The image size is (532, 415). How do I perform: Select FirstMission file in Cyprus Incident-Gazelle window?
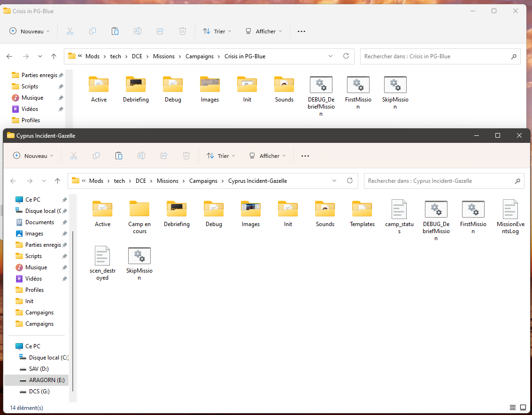click(x=473, y=217)
